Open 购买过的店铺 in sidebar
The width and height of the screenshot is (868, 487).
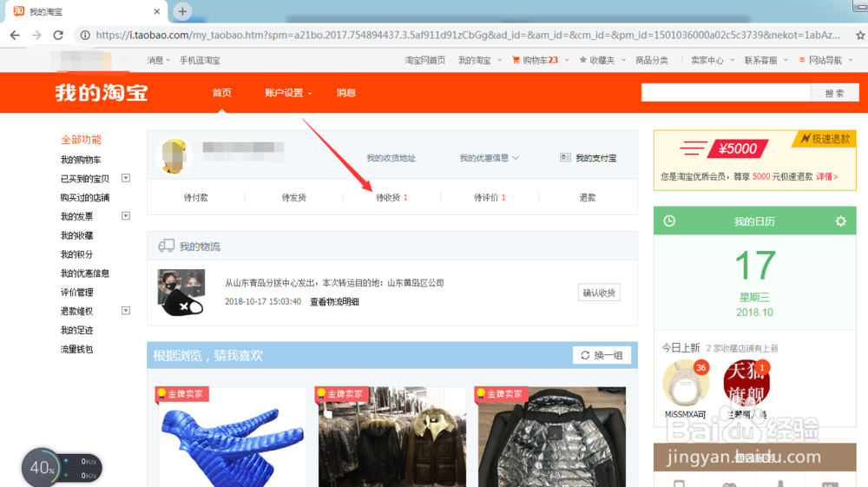tap(85, 198)
